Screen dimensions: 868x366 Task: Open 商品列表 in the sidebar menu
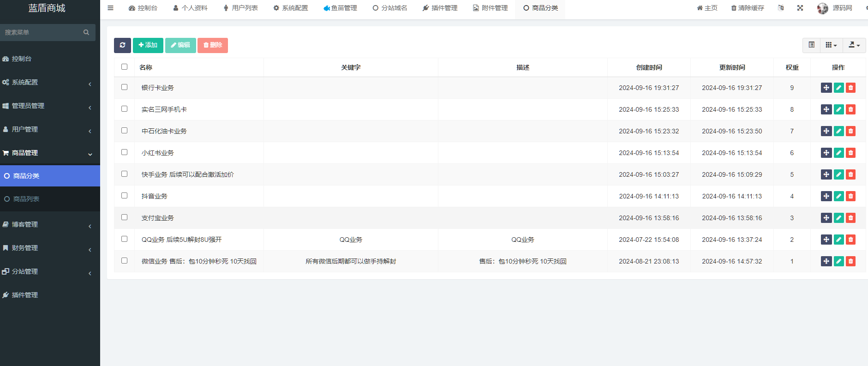(x=26, y=199)
